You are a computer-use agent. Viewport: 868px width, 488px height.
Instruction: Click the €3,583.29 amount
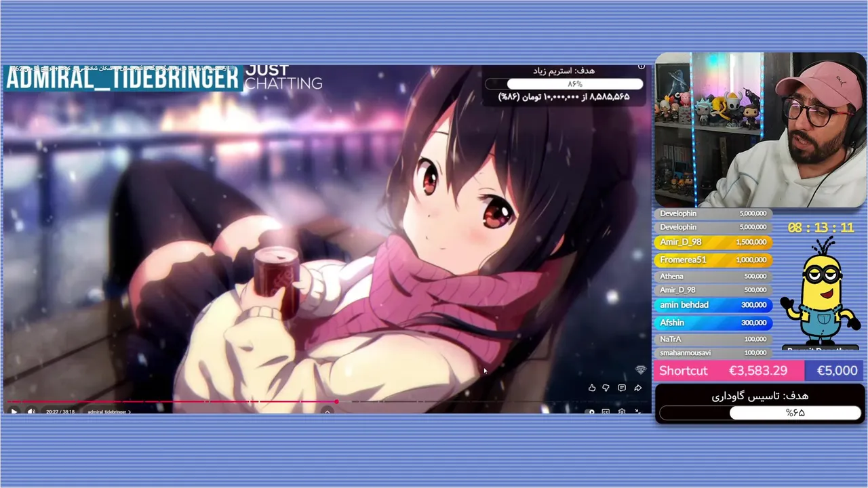pyautogui.click(x=757, y=371)
